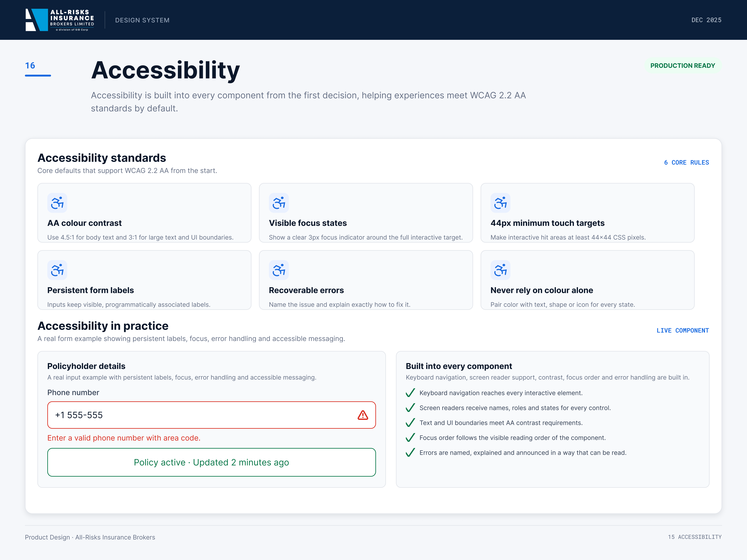Click the Accessibility in practice heading
The height and width of the screenshot is (560, 747).
click(103, 326)
